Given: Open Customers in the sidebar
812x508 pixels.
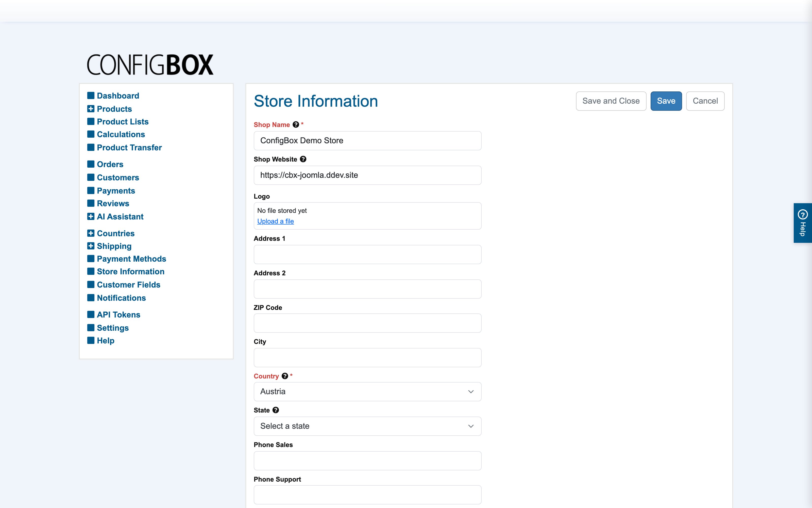Looking at the screenshot, I should click(x=118, y=177).
